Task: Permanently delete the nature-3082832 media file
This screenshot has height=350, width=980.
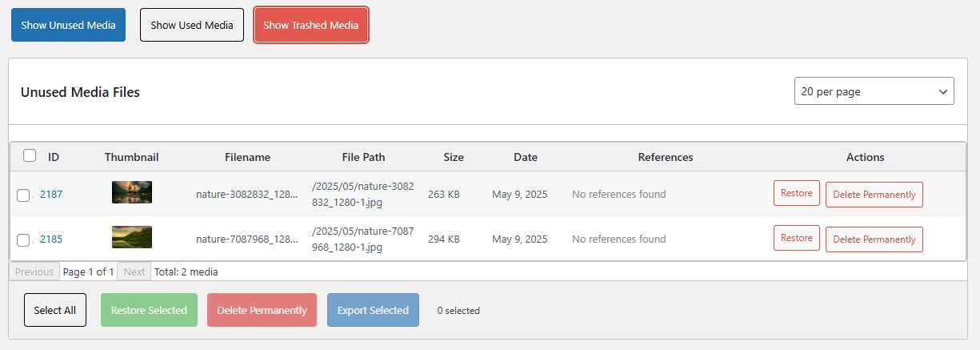Action: (874, 195)
